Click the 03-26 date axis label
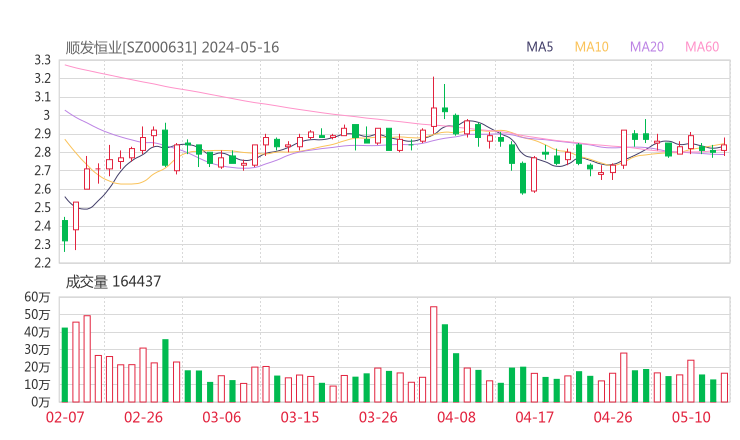The height and width of the screenshot is (440, 740). tap(378, 417)
